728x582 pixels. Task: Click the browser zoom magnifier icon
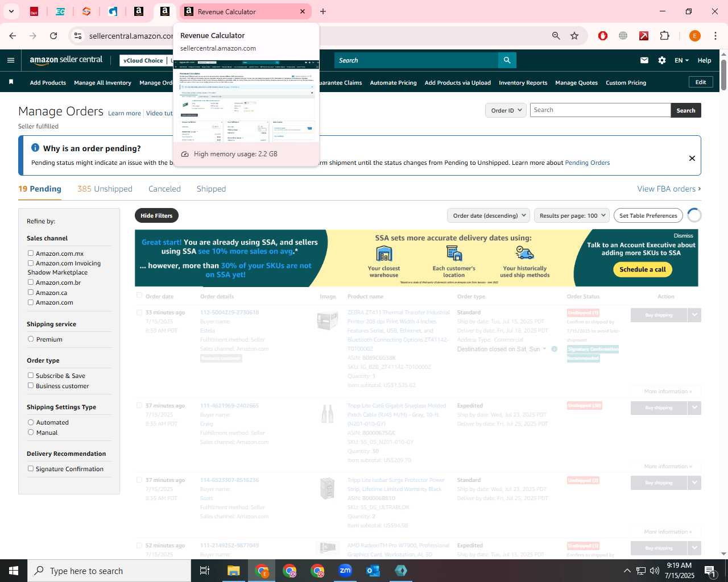[x=556, y=36]
